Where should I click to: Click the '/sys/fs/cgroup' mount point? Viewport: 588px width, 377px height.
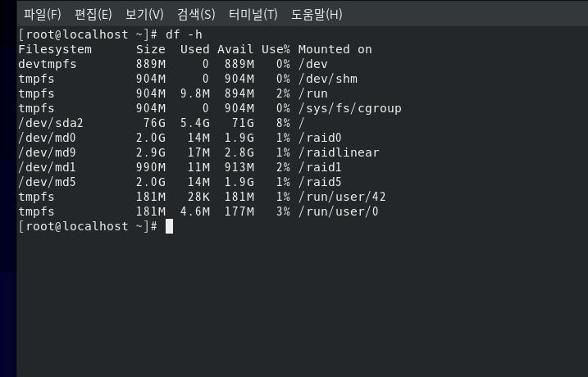350,108
